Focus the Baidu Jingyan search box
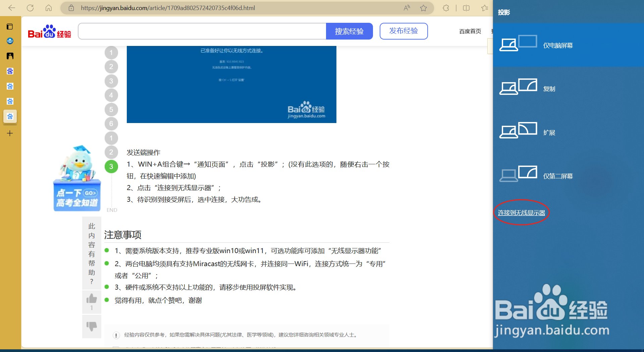Screen dimensions: 644x352 coord(202,31)
